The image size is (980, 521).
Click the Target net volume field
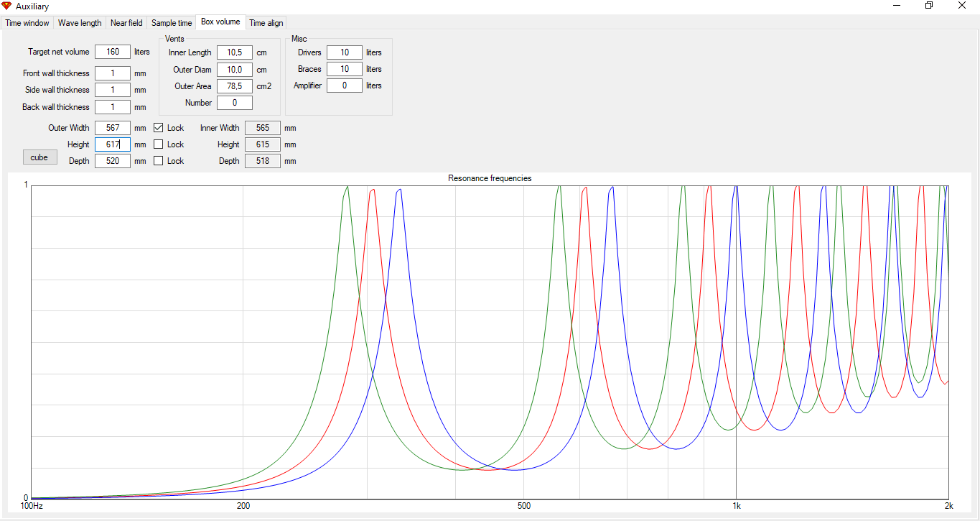(113, 52)
